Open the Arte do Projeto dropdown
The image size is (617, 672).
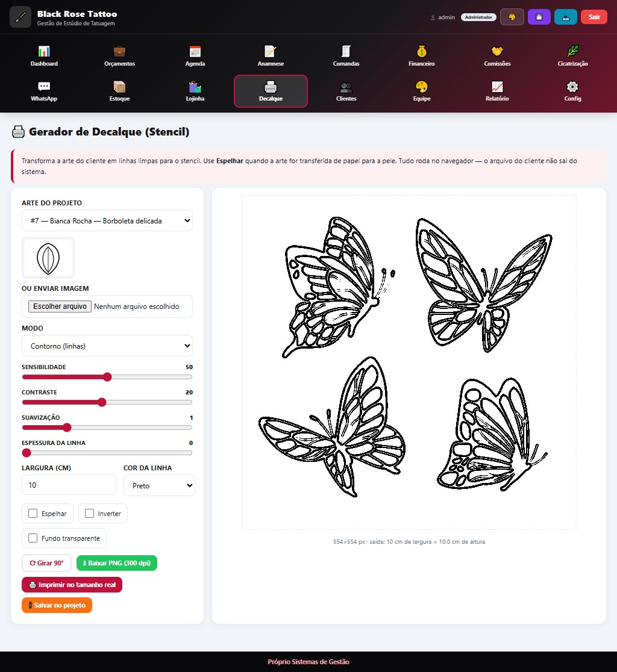tap(107, 221)
